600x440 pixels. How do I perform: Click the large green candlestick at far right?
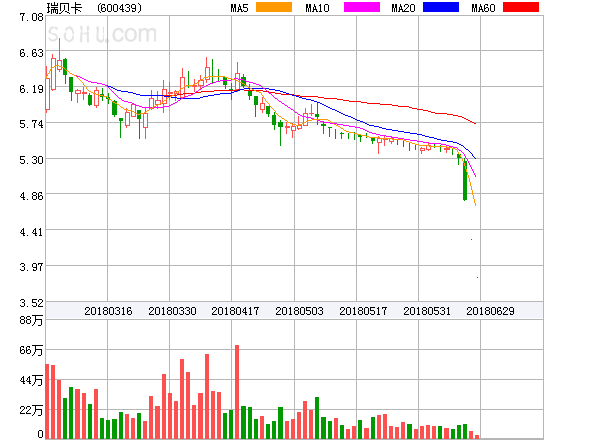tap(465, 181)
